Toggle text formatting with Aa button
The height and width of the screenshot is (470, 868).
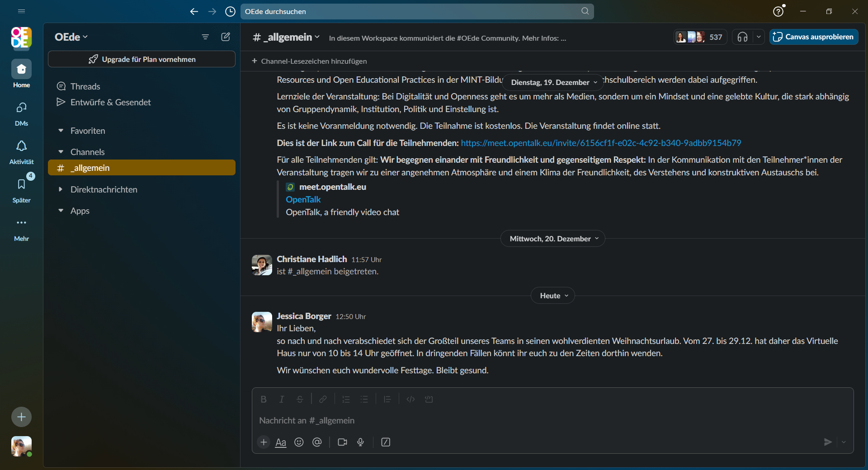(x=281, y=442)
